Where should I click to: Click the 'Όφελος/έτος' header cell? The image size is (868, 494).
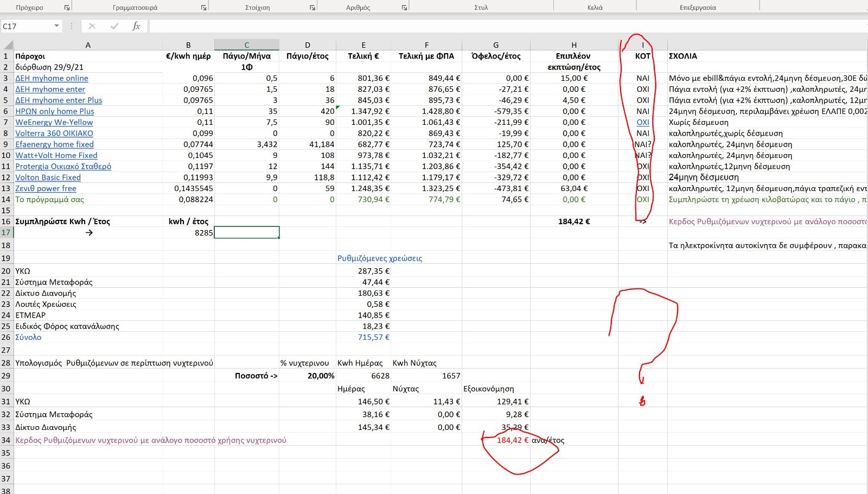tap(496, 56)
